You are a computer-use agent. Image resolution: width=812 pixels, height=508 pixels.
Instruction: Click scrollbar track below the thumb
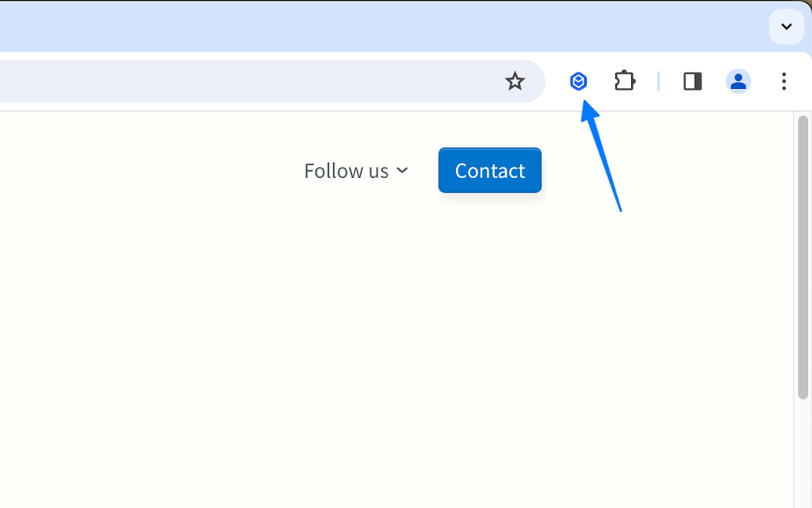pyautogui.click(x=802, y=453)
